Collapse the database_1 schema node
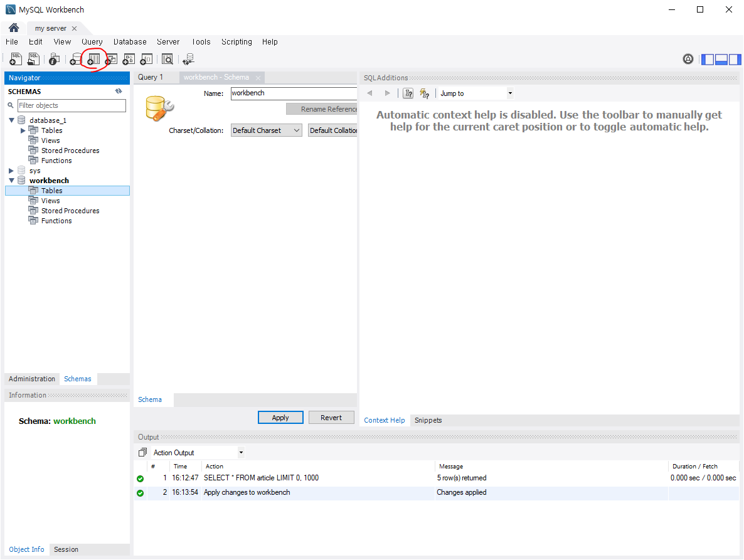Image resolution: width=744 pixels, height=560 pixels. 11,120
